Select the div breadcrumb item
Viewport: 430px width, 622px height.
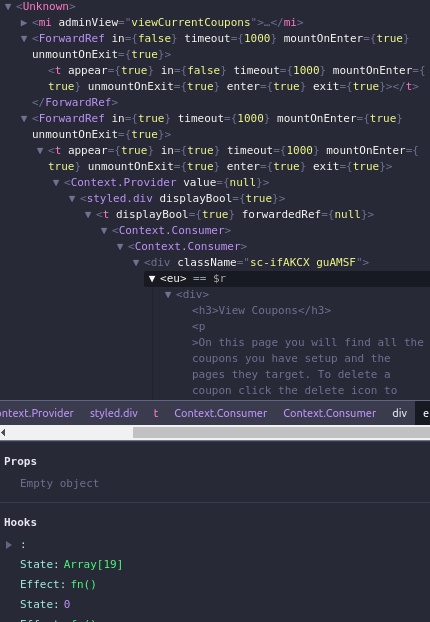(399, 413)
